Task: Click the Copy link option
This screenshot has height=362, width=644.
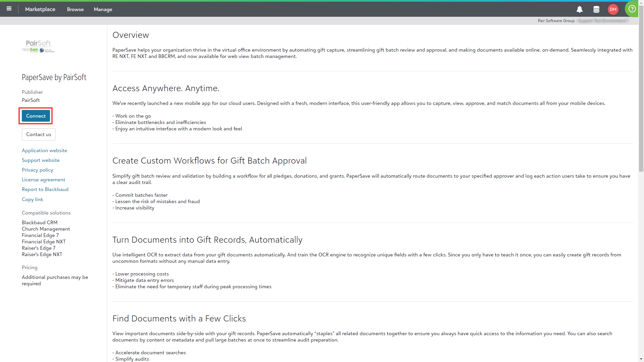Action: 32,199
